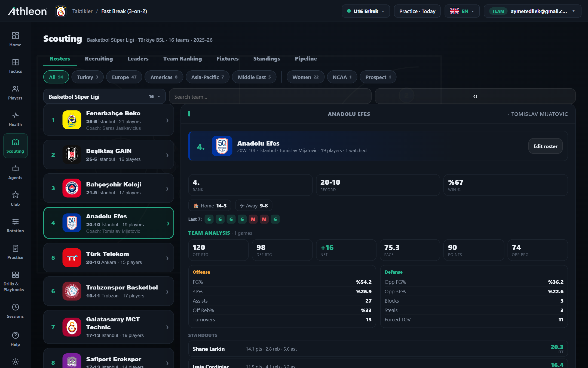This screenshot has height=368, width=588.
Task: Switch to the Fixtures tab
Action: click(x=228, y=59)
